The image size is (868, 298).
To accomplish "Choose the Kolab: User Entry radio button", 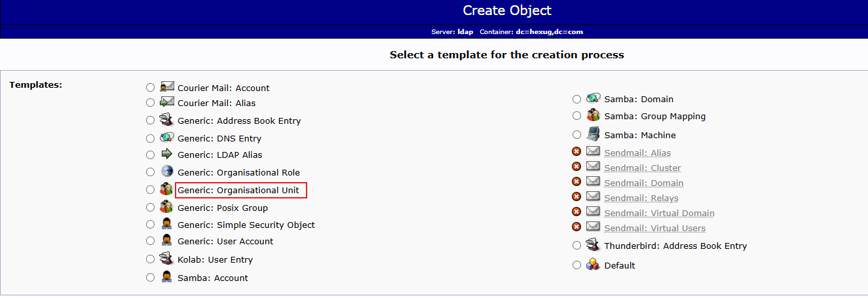I will 151,259.
